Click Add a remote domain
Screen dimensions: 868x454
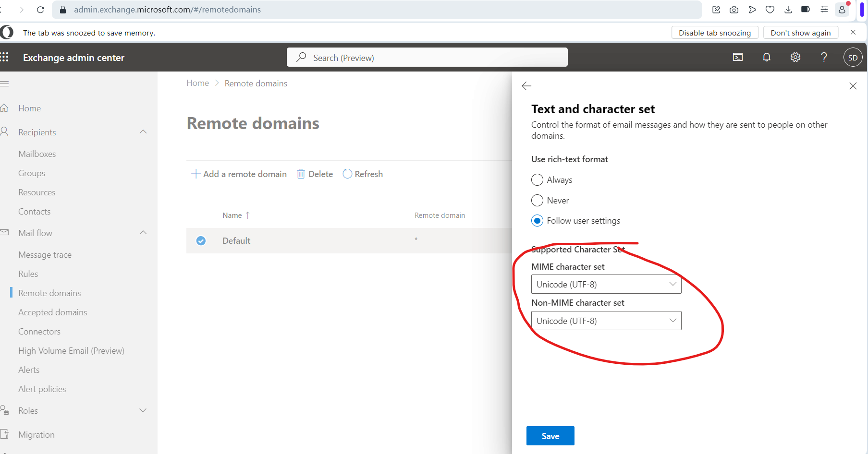(239, 174)
